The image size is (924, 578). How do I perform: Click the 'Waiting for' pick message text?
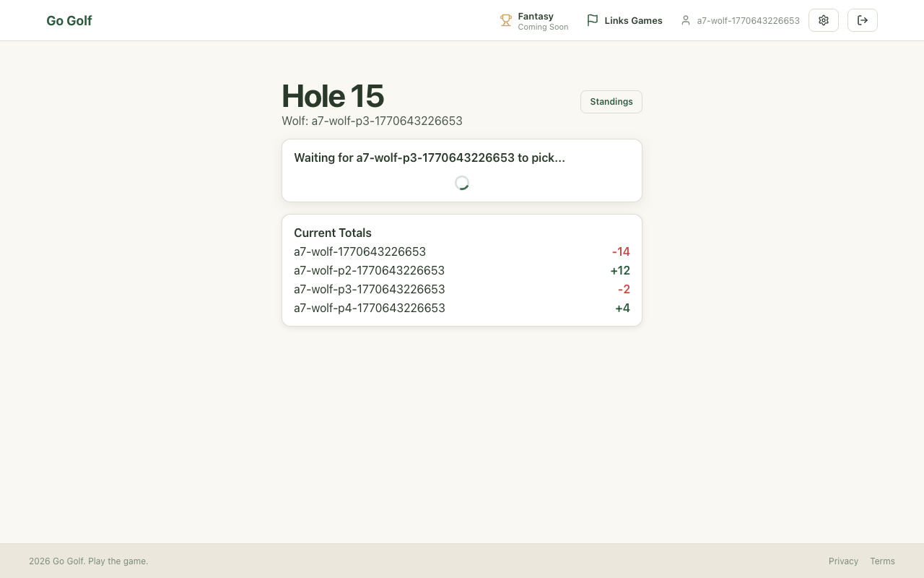coord(430,158)
